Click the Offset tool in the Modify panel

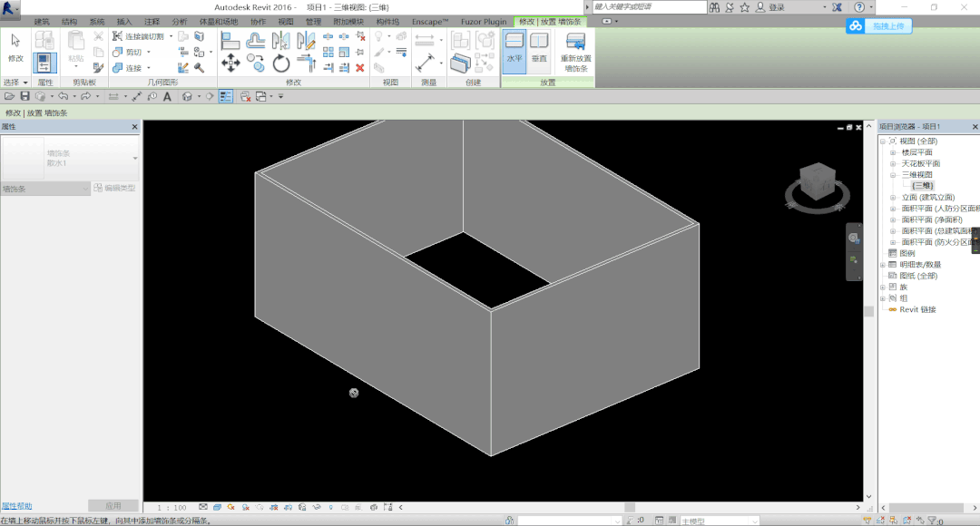point(256,41)
